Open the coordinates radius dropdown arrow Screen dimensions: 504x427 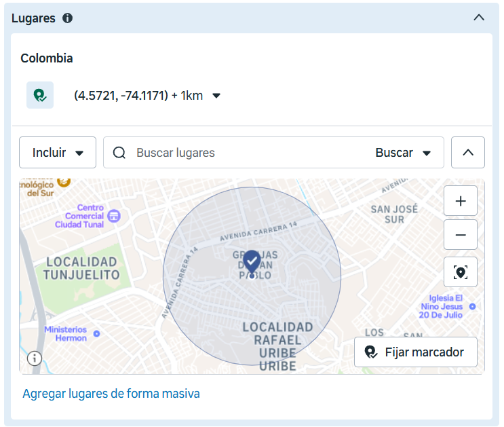(216, 96)
